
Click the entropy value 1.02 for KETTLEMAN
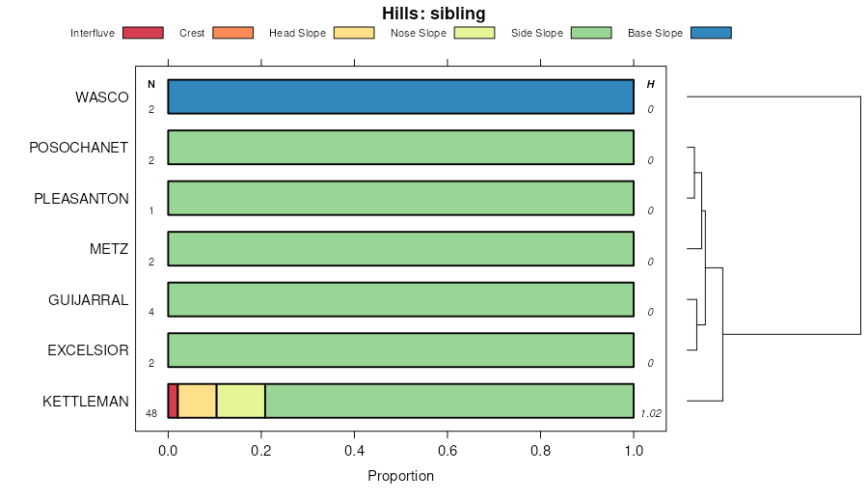click(x=651, y=413)
